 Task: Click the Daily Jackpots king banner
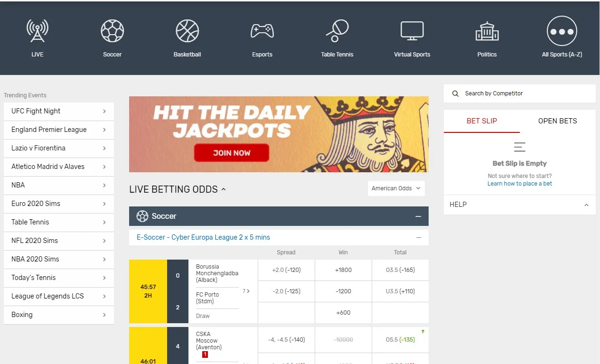pos(279,134)
